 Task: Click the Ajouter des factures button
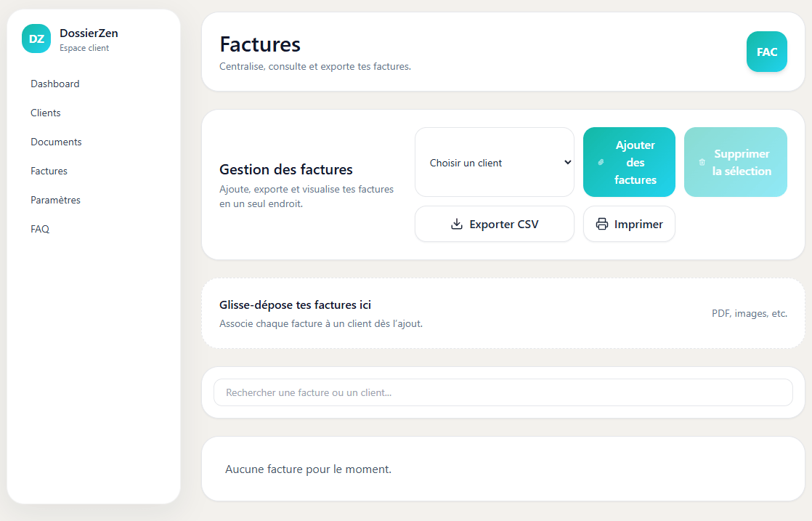coord(629,162)
